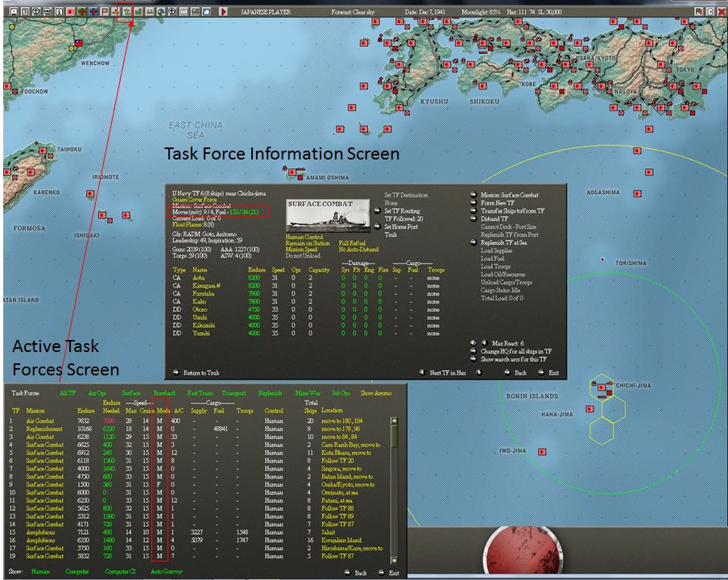Select the Air Ops task force filter
Image resolution: width=728 pixels, height=580 pixels.
click(x=97, y=393)
